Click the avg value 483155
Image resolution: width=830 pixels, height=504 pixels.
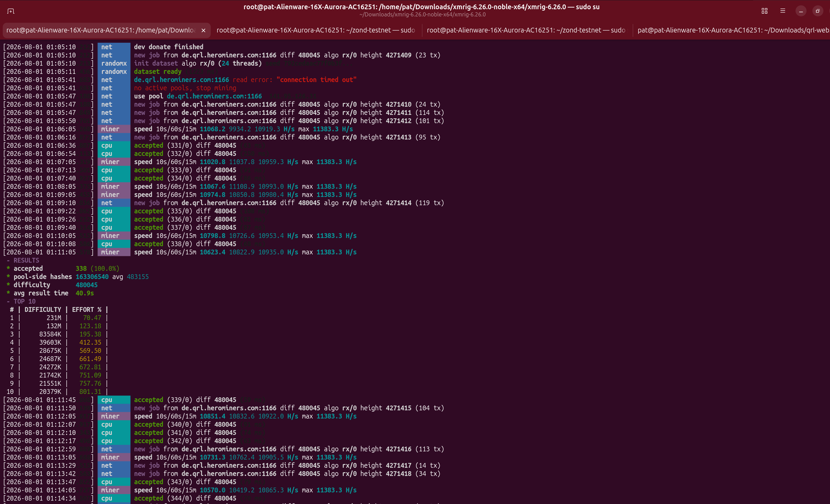coord(138,277)
